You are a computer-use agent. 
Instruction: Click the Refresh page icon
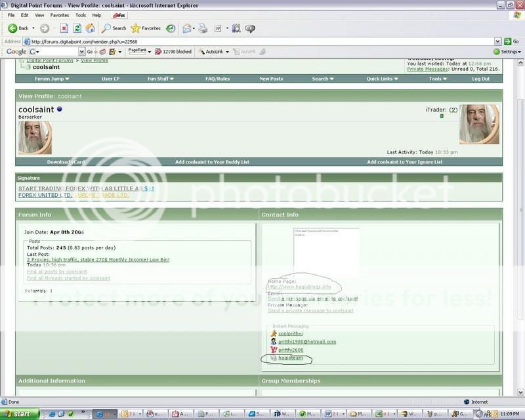point(77,28)
